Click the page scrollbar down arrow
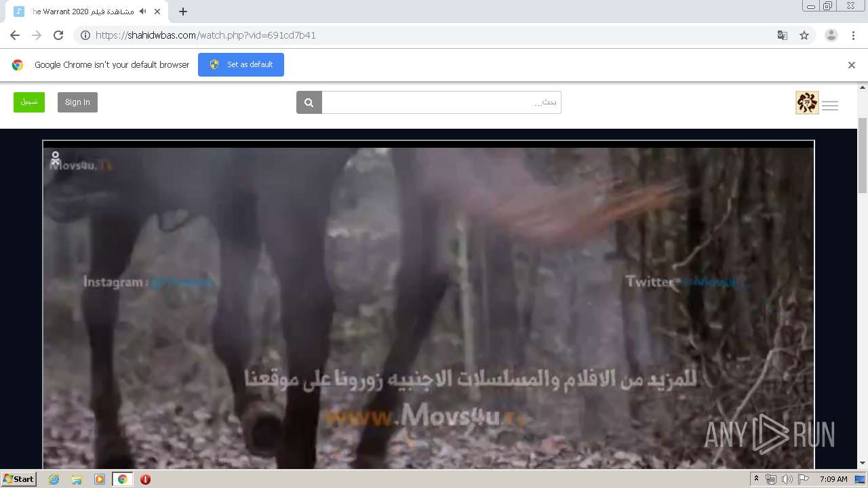 (863, 464)
